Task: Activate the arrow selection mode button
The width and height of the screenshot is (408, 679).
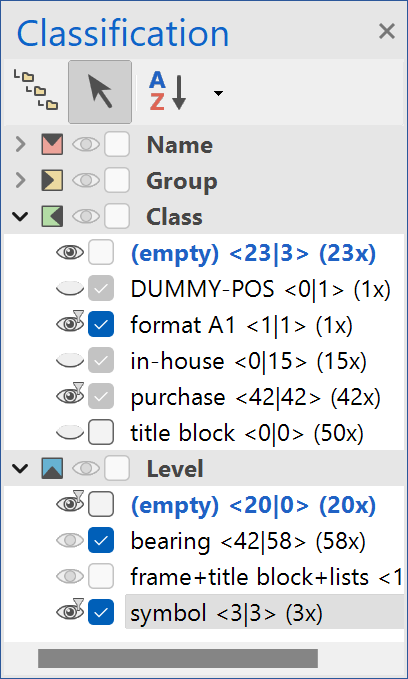Action: (x=100, y=92)
